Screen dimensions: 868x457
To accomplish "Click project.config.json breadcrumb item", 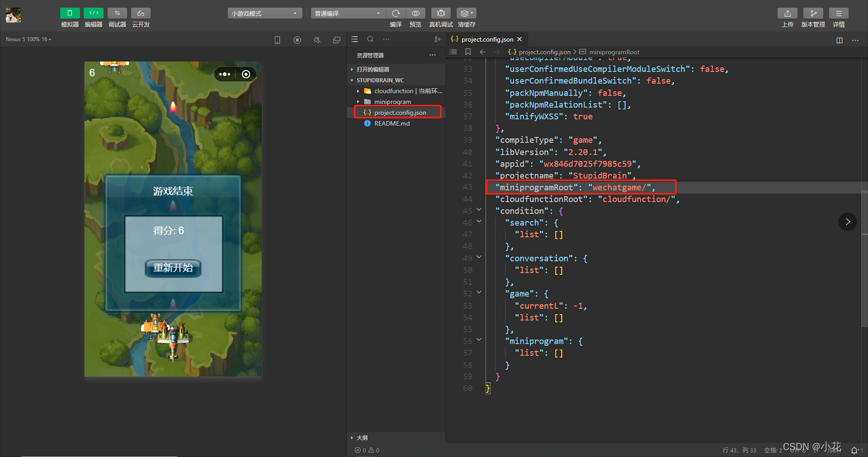I will pos(540,52).
